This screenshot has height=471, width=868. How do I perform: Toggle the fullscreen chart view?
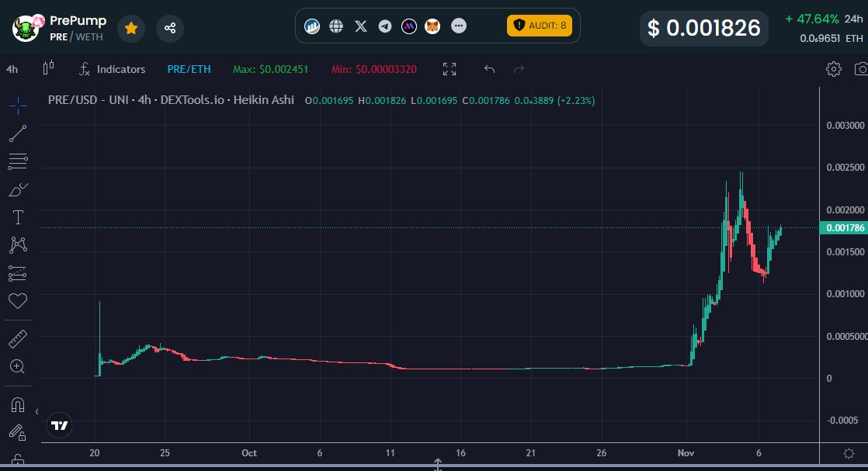449,69
